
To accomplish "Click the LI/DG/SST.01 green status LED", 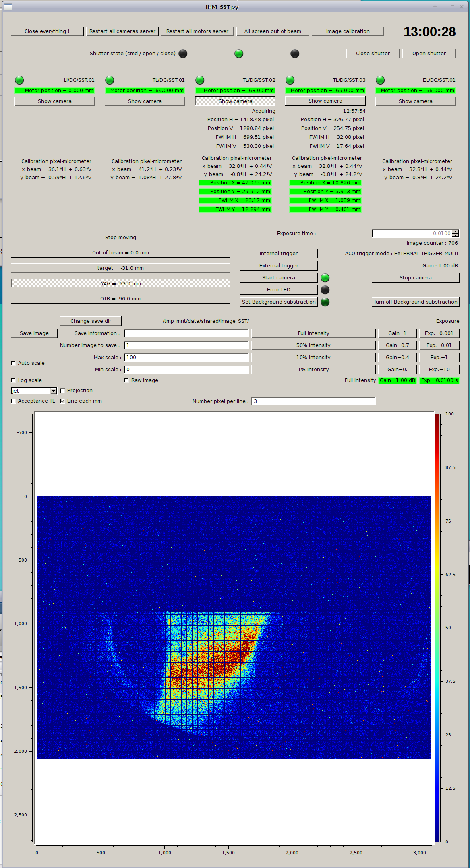I will (x=19, y=80).
